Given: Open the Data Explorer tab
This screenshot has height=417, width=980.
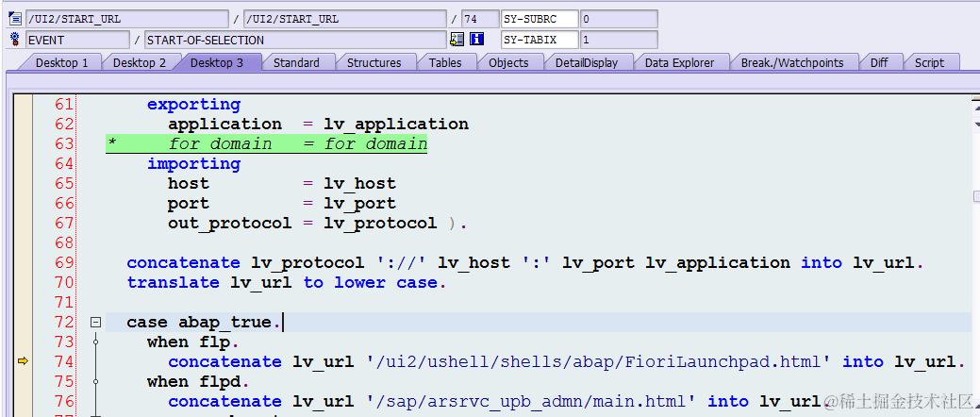Looking at the screenshot, I should click(x=679, y=62).
